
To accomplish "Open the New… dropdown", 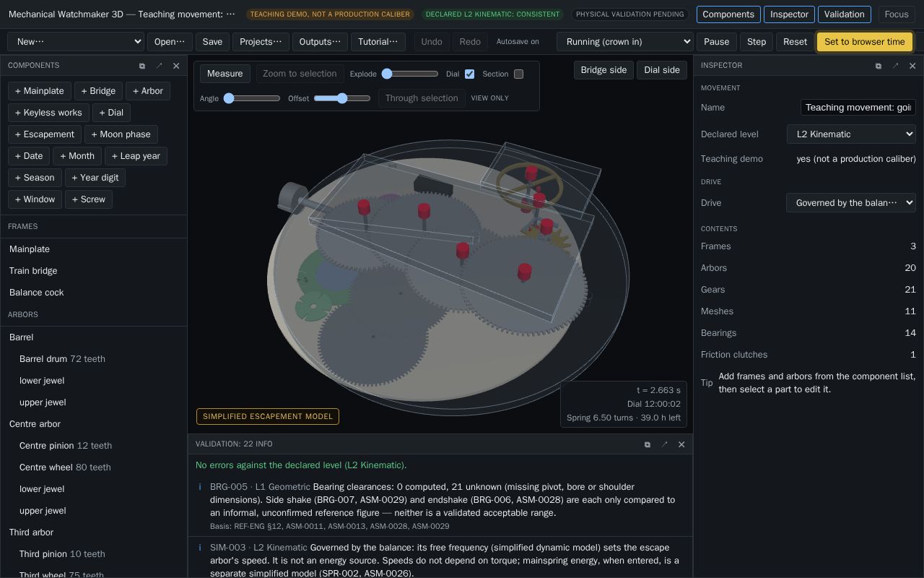I will (76, 42).
